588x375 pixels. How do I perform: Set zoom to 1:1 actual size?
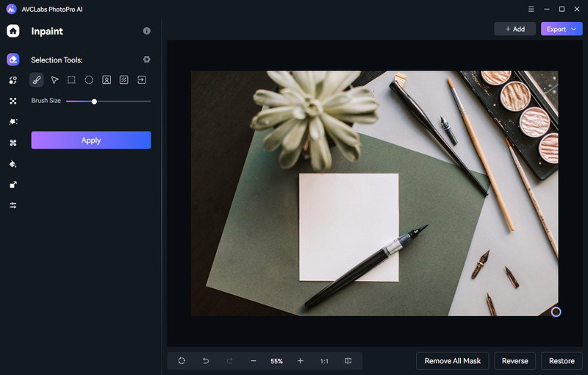324,361
